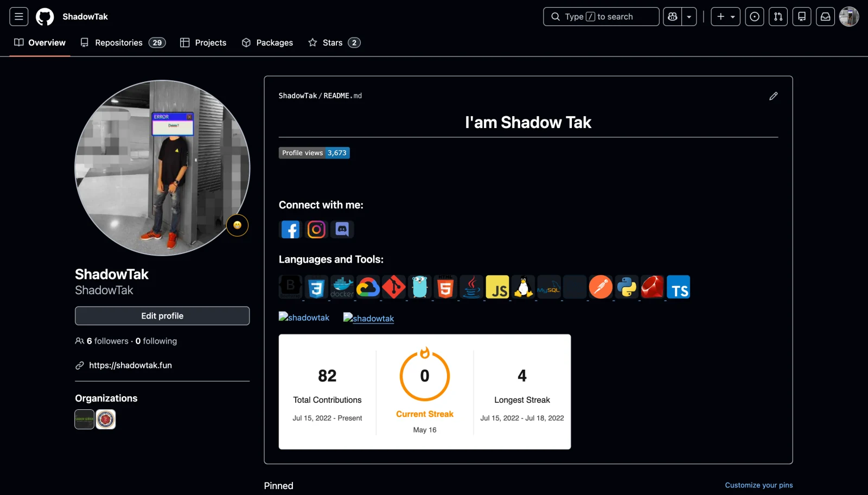Switch to the Repositories tab
The image size is (868, 495).
tap(123, 43)
